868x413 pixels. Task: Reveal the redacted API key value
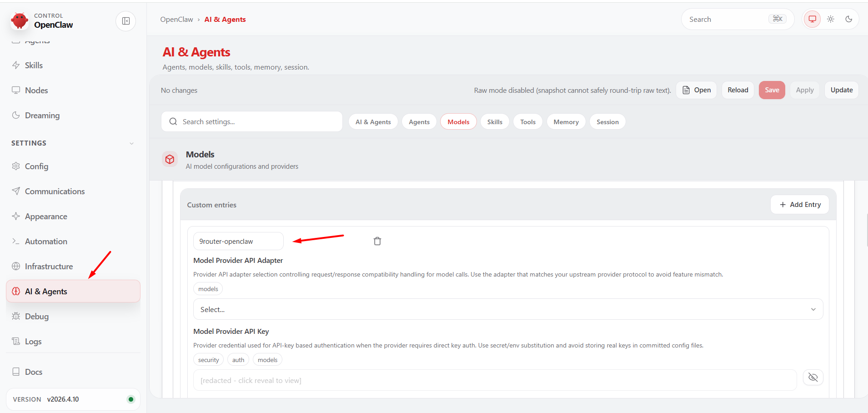[813, 378]
